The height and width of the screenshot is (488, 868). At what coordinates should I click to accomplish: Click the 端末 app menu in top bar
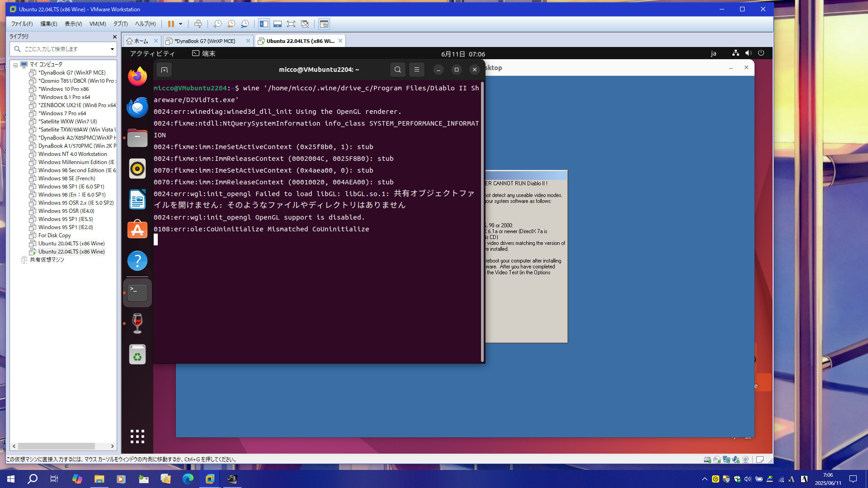point(204,54)
